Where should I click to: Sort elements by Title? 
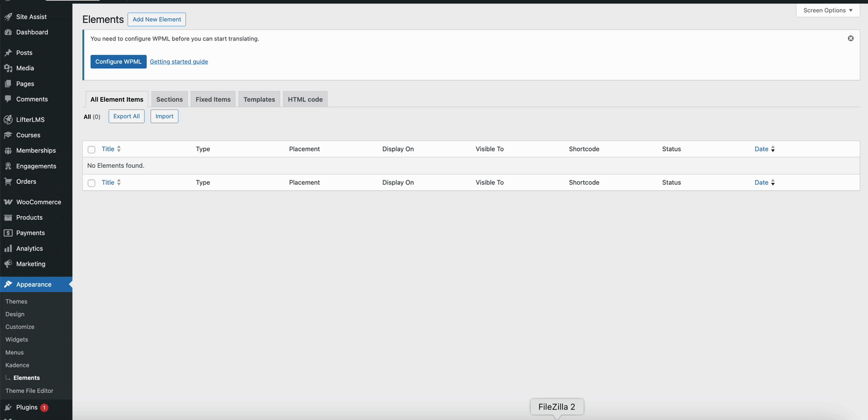(108, 148)
